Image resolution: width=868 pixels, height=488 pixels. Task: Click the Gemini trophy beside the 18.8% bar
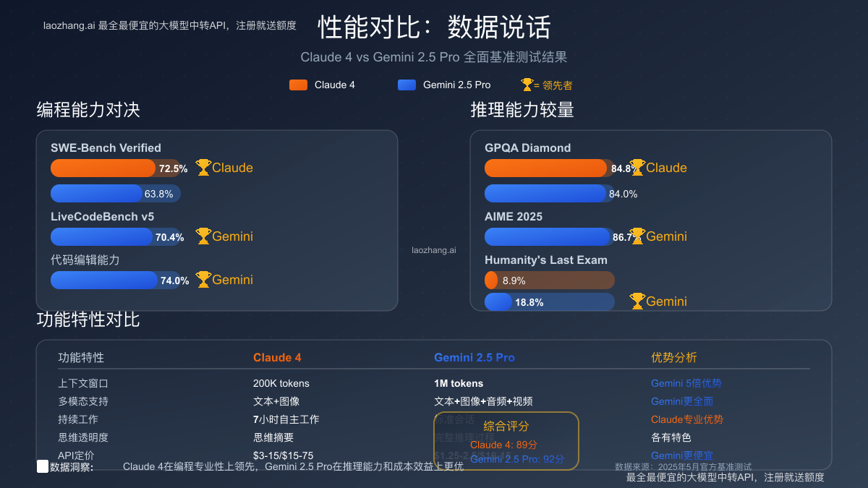[637, 301]
